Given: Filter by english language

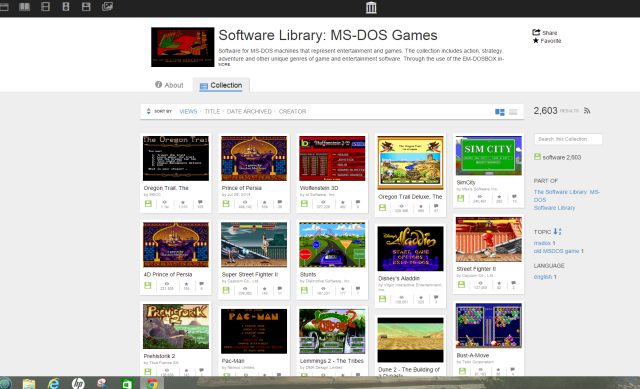Looking at the screenshot, I should pyautogui.click(x=542, y=277).
